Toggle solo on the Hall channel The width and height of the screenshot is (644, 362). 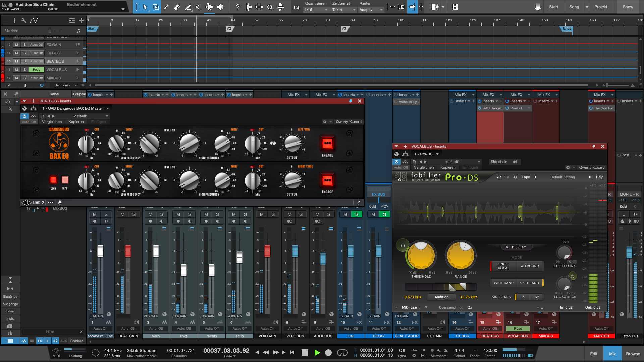[357, 214]
